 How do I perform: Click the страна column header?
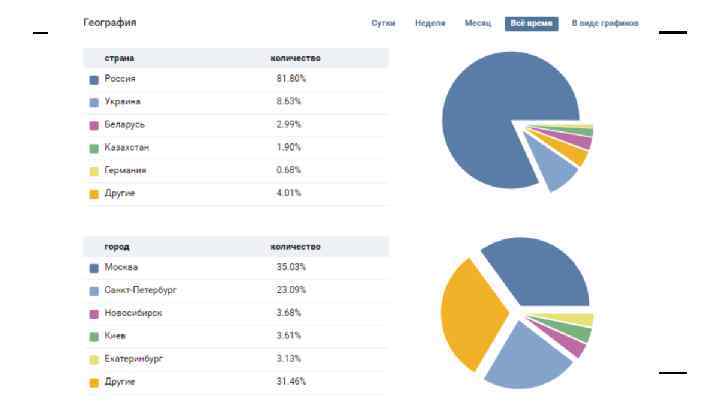(x=119, y=59)
